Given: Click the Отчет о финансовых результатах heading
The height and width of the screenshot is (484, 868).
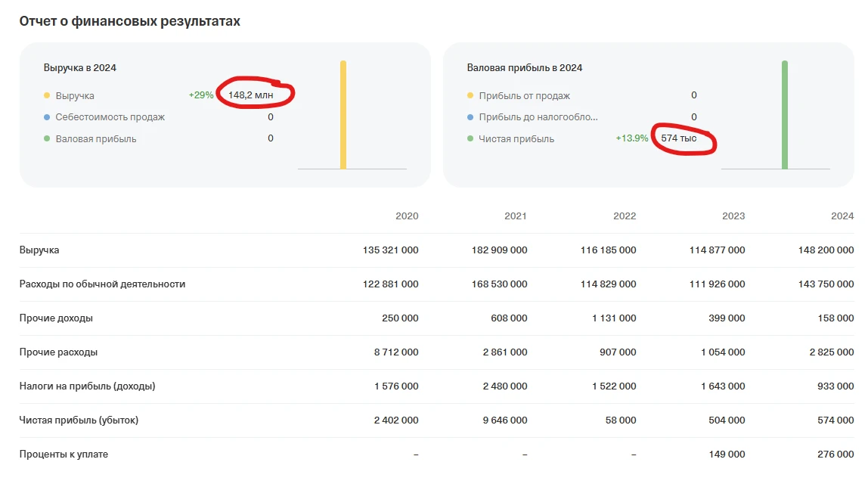Looking at the screenshot, I should coord(130,21).
